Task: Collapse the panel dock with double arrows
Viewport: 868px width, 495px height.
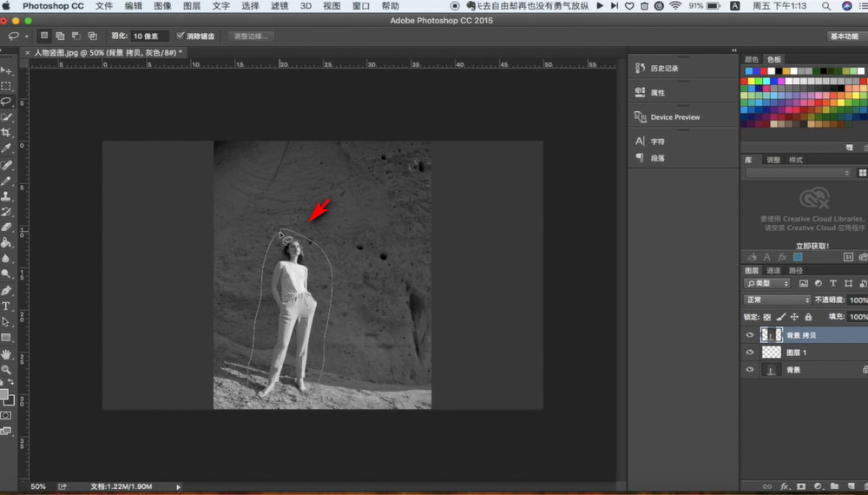Action: coord(734,49)
